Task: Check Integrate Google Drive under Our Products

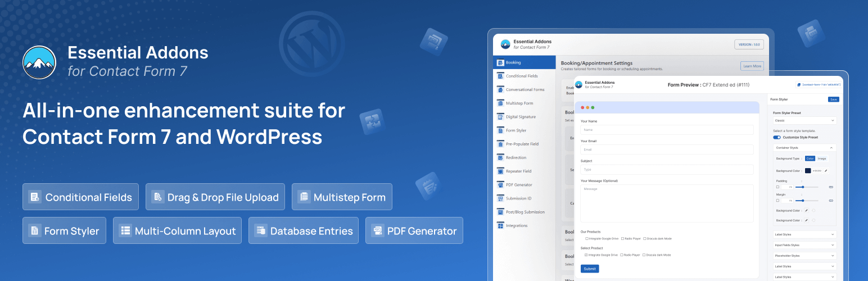Action: 586,238
